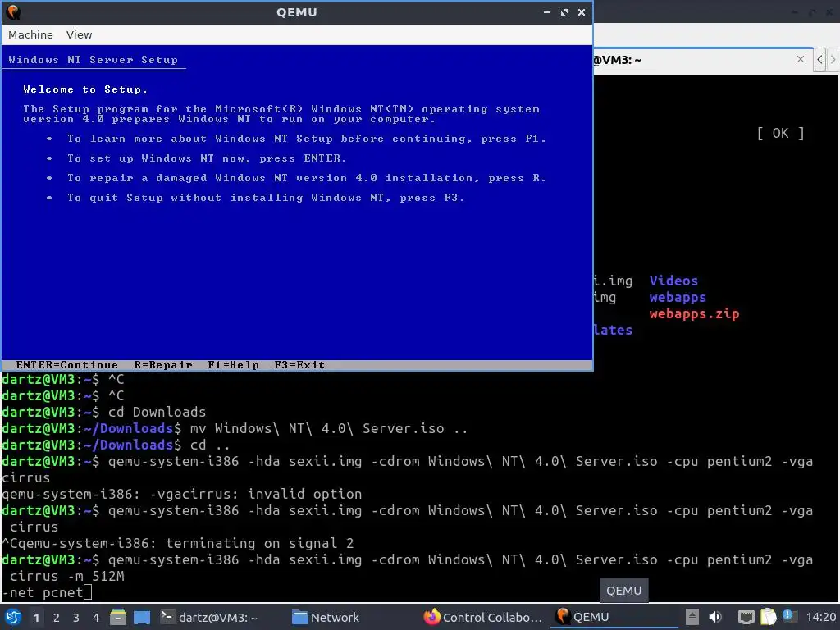Image resolution: width=840 pixels, height=630 pixels.
Task: Click the 'Welcome to Setup.' heading in QEMU
Action: click(85, 89)
